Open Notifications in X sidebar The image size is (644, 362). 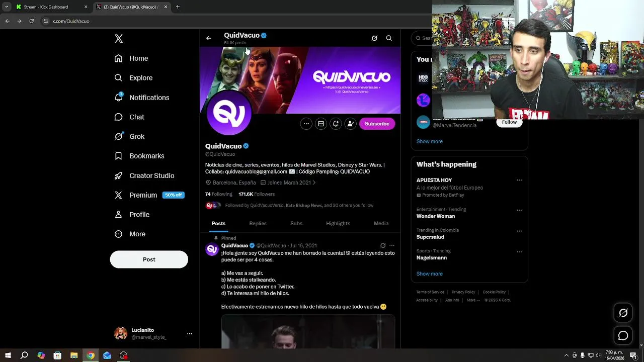click(142, 98)
